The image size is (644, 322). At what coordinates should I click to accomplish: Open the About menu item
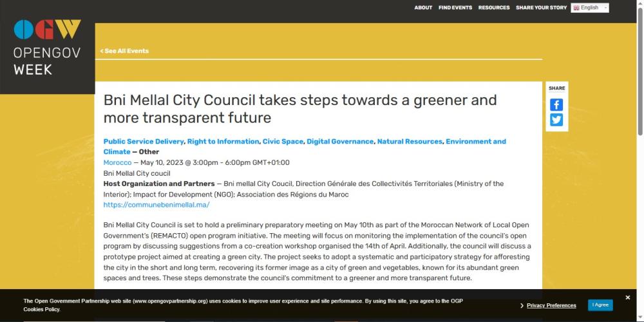pos(423,7)
